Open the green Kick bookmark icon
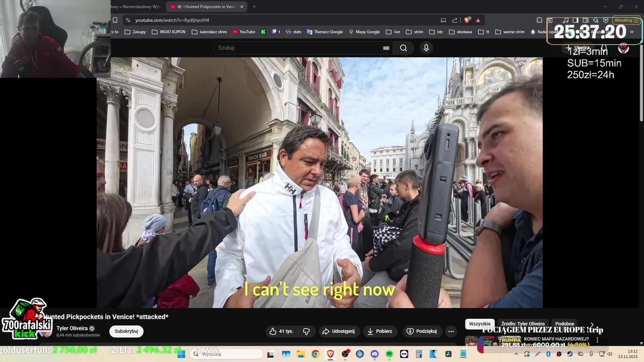Screen dimensions: 644x362 [263, 32]
